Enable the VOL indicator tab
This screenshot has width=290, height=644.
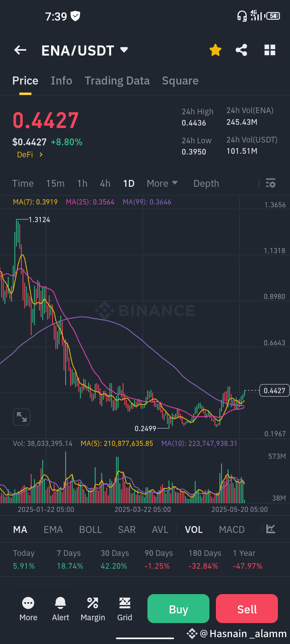click(x=194, y=529)
